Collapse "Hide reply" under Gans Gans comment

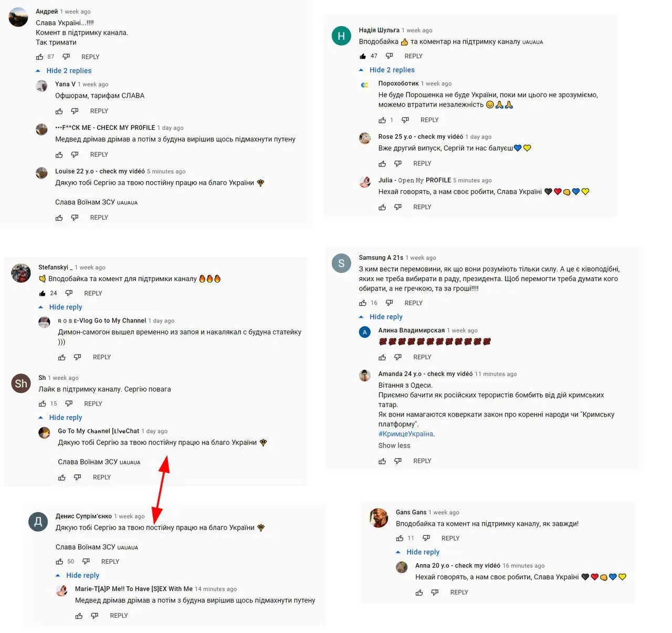417,552
